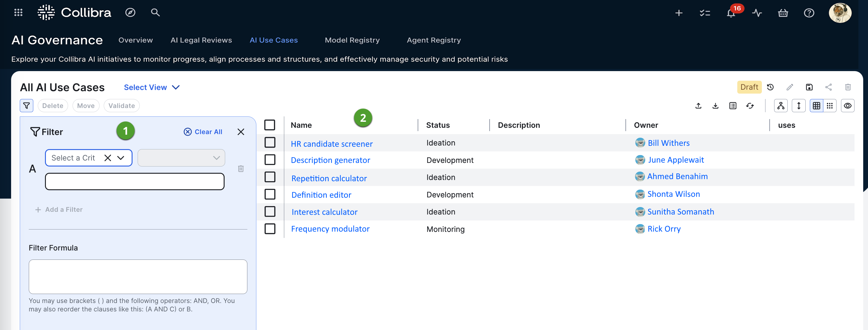Viewport: 868px width, 330px height.
Task: Check the HR candidate screener row
Action: [x=270, y=142]
